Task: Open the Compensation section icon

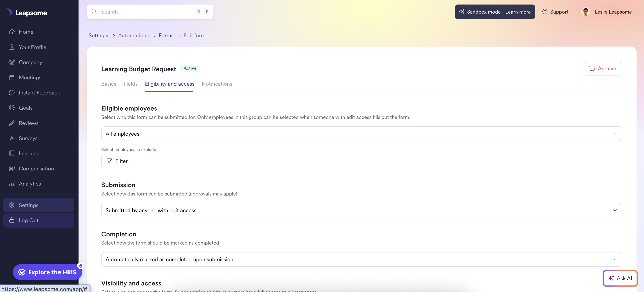Action: (x=12, y=168)
